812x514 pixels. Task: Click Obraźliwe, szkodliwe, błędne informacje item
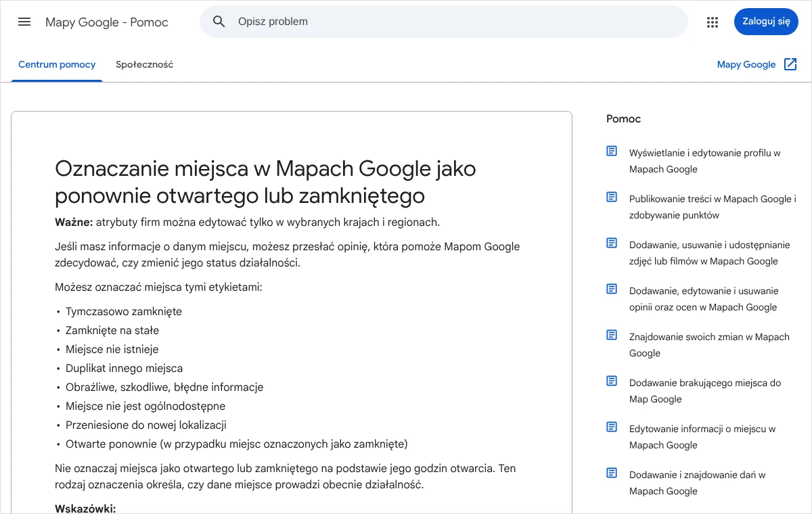164,388
